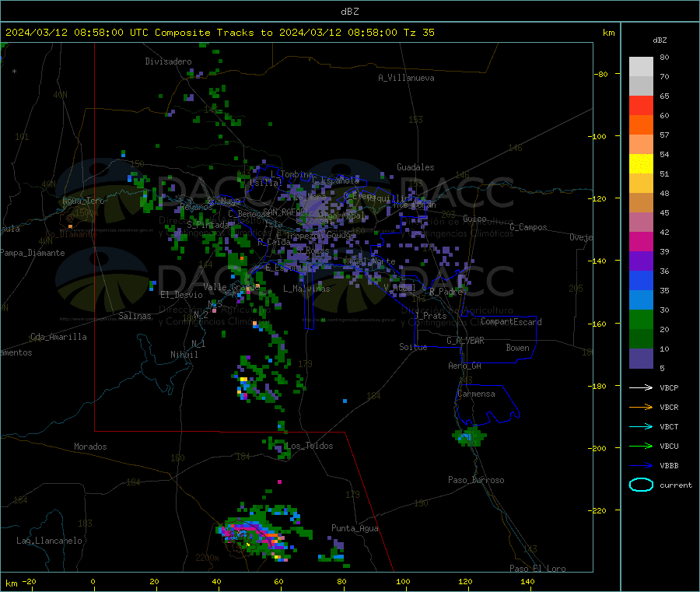Click the green VBCU arrow legend icon

641,446
